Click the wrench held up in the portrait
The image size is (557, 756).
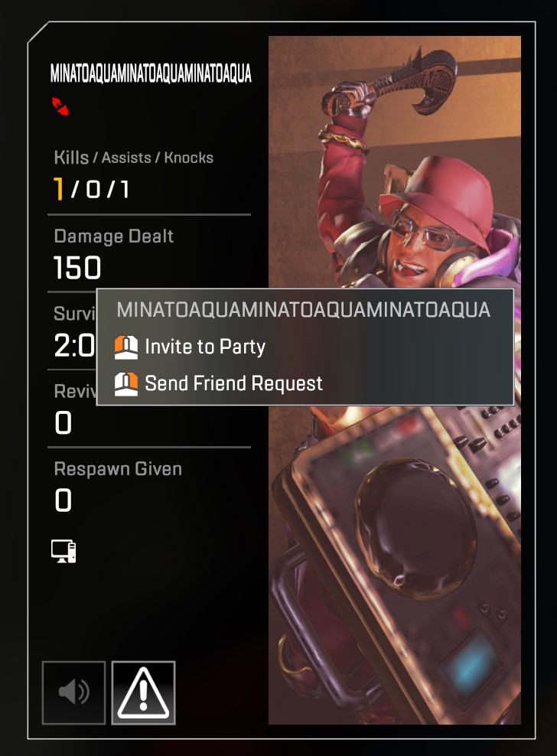[x=391, y=84]
